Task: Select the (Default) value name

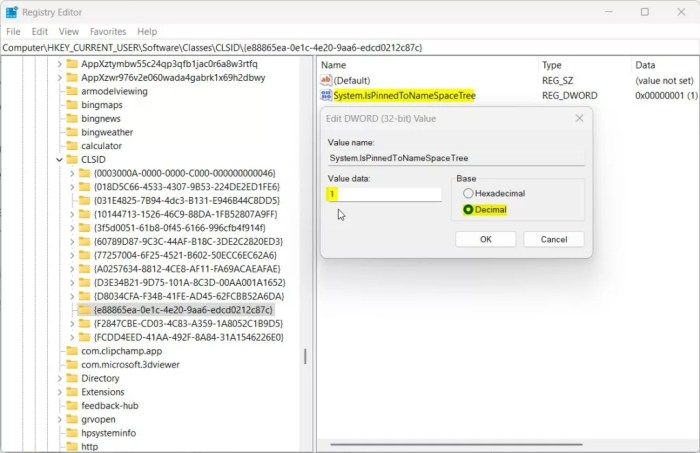Action: (352, 81)
